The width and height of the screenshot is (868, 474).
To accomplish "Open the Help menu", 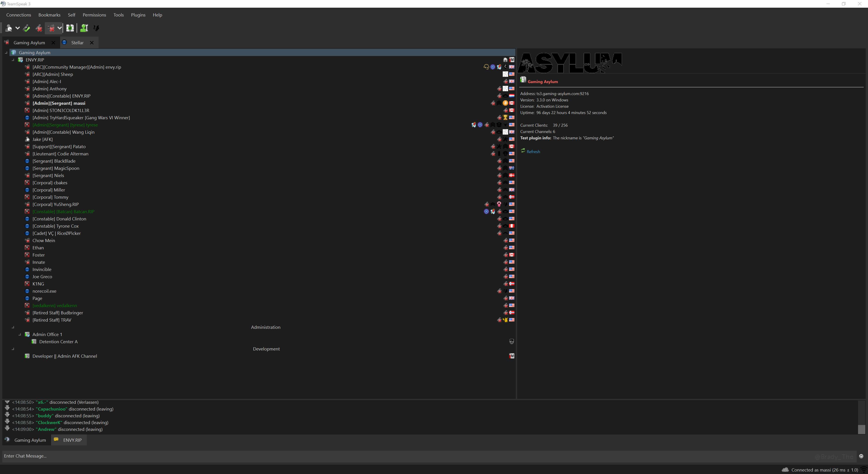I will 157,15.
